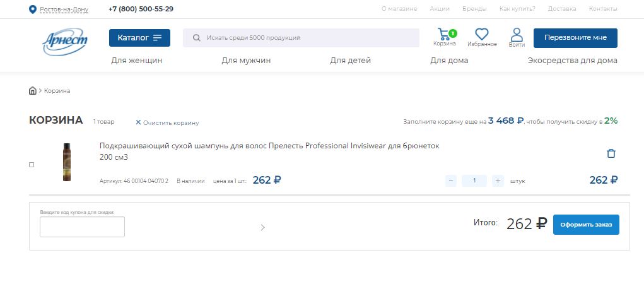The image size is (644, 284).
Task: Change the city Ростов-на-Дону selector
Action: (x=64, y=9)
